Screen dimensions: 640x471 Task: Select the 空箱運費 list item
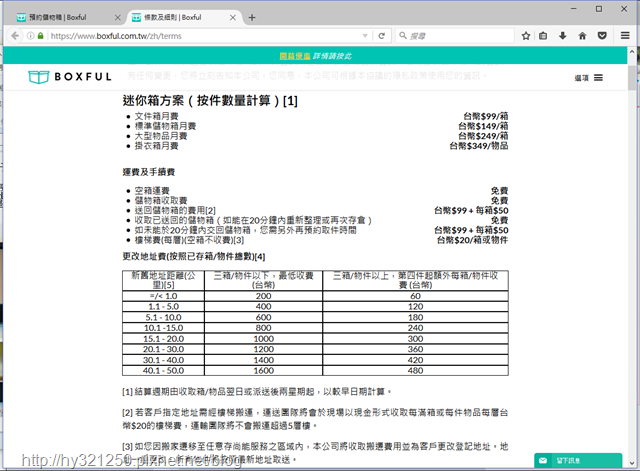tap(152, 191)
